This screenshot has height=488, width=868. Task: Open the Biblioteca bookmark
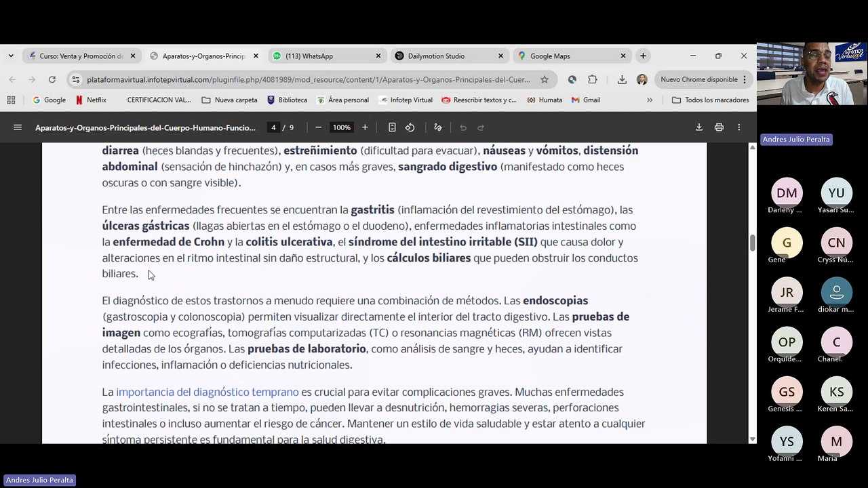pyautogui.click(x=287, y=100)
